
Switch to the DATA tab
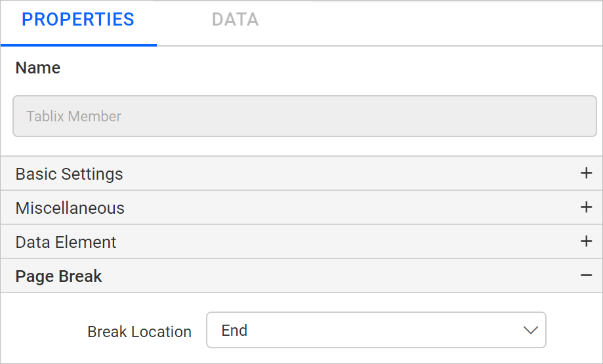(236, 20)
